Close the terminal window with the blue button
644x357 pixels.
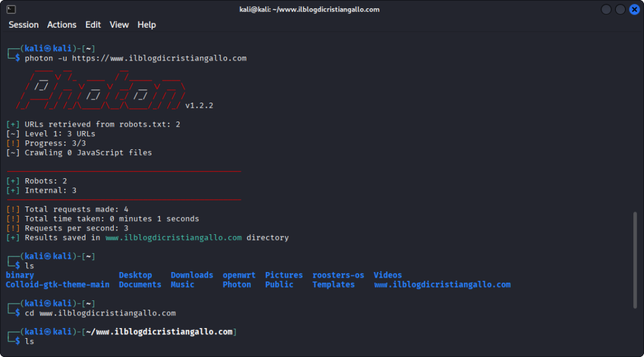(x=634, y=9)
